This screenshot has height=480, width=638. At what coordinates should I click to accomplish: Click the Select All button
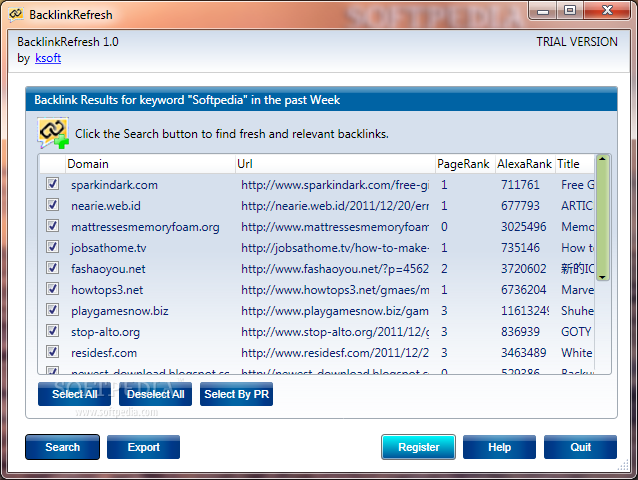pos(74,394)
